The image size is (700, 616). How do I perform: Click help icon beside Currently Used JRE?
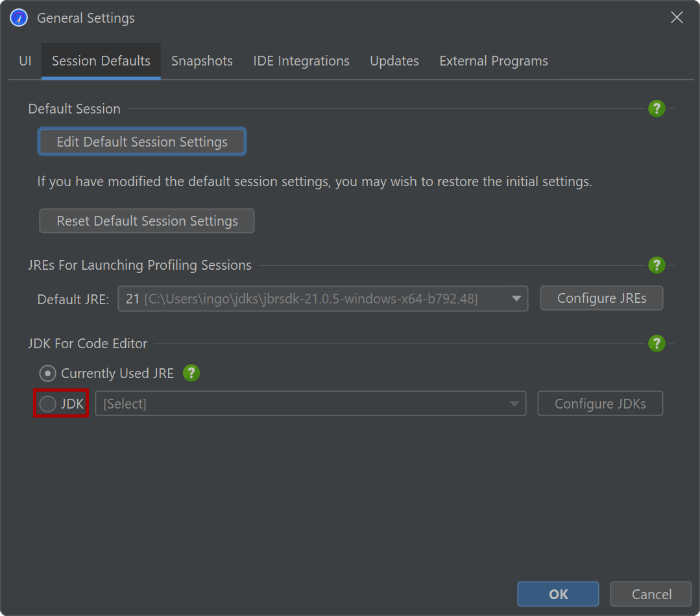pos(191,373)
